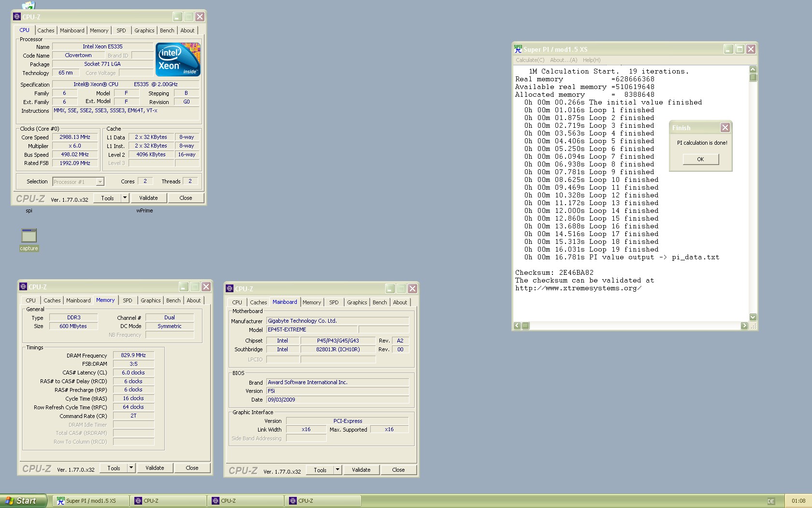Viewport: 812px width, 508px height.
Task: Open Bench tab in top CPU-Z window
Action: pyautogui.click(x=167, y=30)
